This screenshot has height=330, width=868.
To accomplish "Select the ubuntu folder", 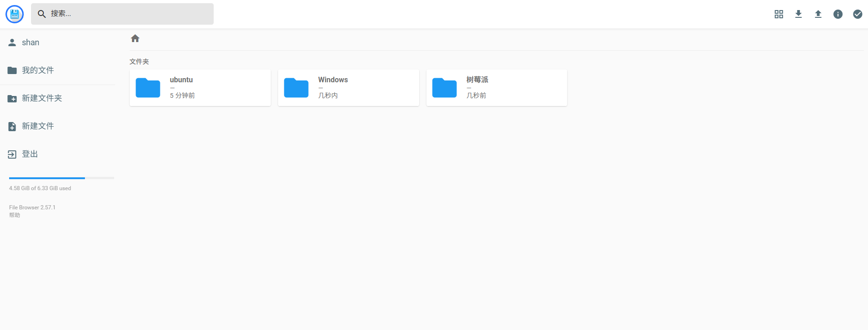I will (200, 88).
